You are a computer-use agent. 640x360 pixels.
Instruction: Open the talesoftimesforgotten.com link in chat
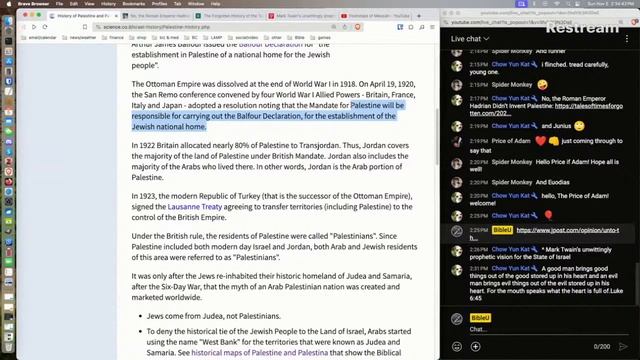click(546, 109)
